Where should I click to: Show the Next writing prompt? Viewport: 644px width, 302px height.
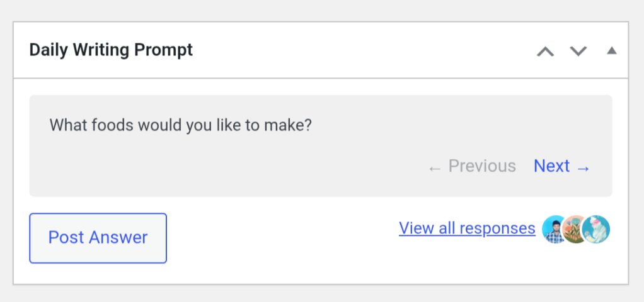[x=552, y=166]
